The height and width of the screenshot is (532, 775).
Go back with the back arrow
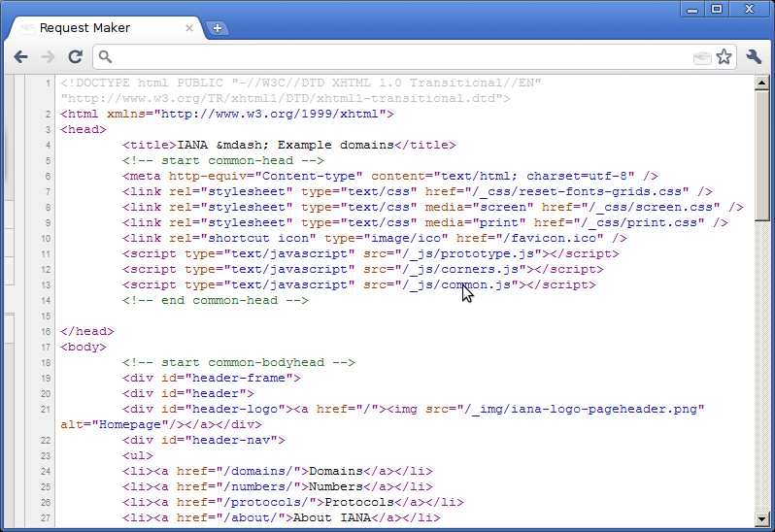coord(20,57)
